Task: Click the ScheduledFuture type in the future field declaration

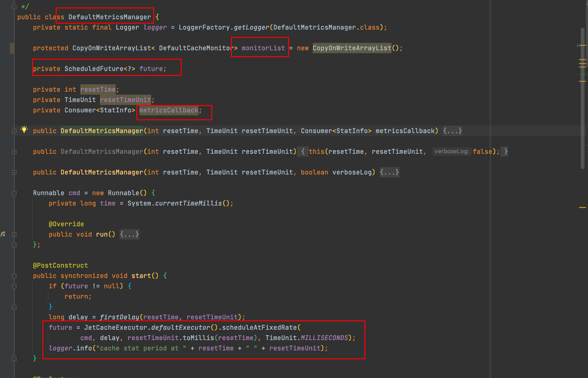Action: coord(94,69)
